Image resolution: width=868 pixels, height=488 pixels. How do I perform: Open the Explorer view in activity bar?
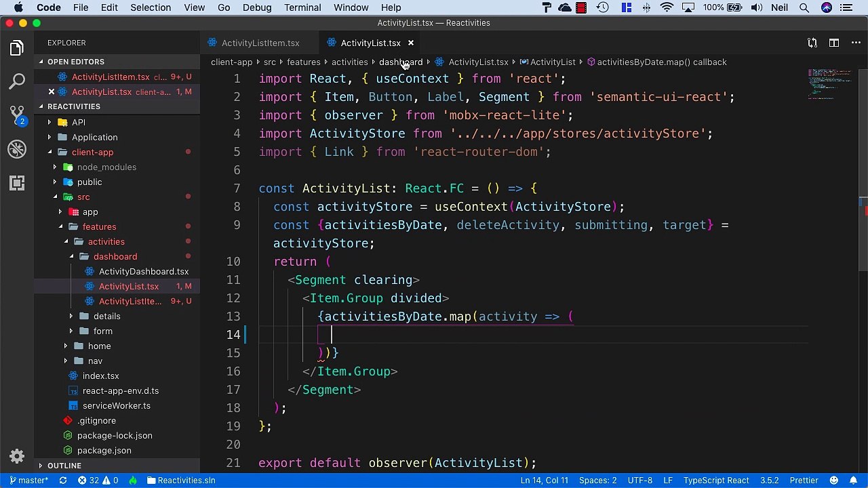point(17,48)
